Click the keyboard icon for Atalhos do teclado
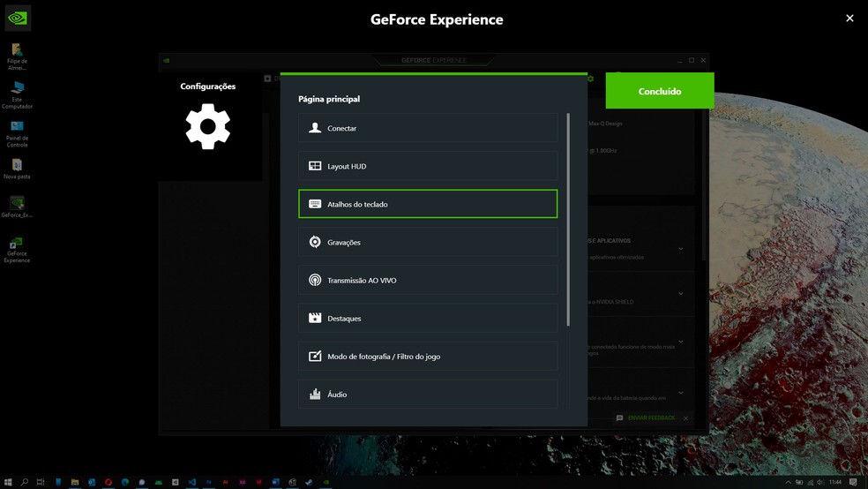 point(315,204)
